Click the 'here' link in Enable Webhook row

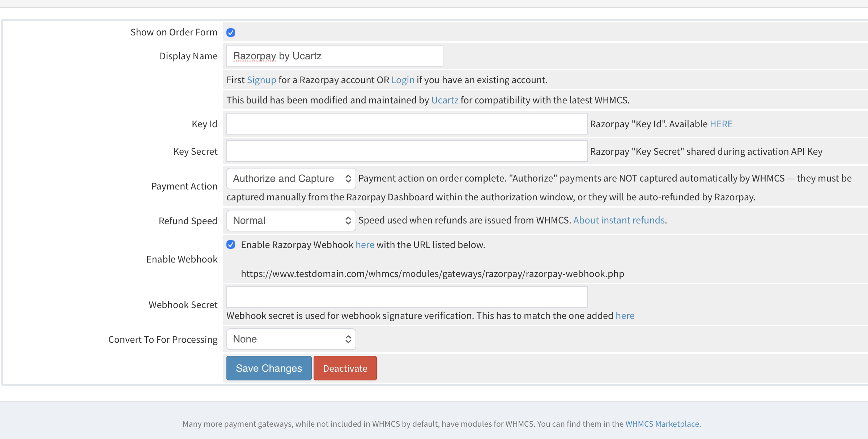pyautogui.click(x=365, y=245)
